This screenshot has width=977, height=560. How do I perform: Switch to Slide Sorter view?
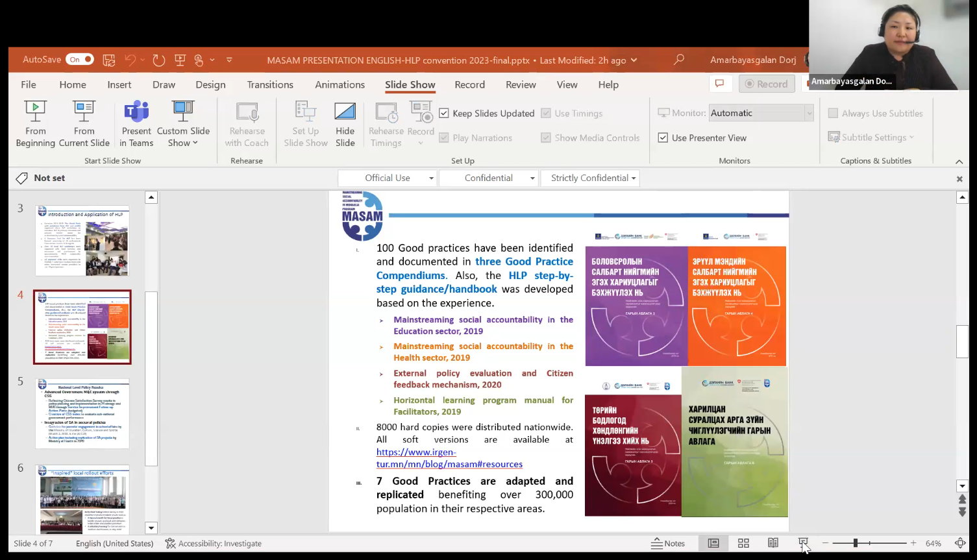pos(743,543)
